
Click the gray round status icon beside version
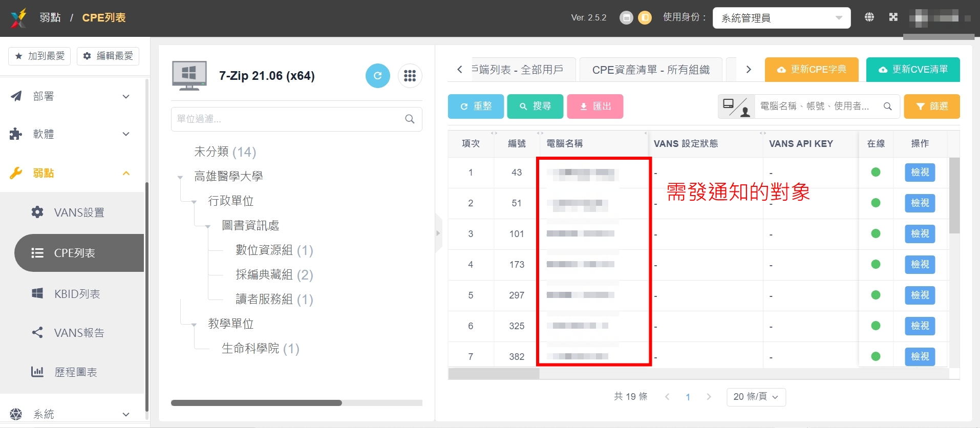coord(626,18)
